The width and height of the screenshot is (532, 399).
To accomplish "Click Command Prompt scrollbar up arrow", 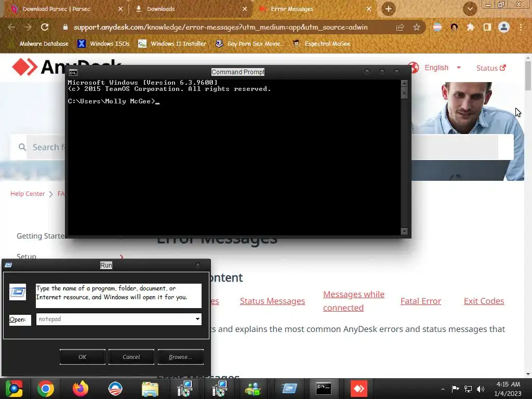I will (404, 83).
